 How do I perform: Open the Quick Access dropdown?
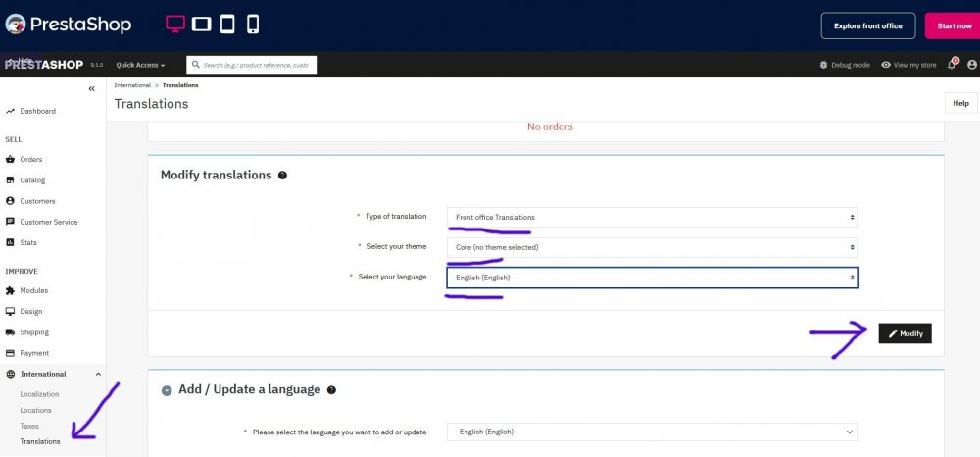(x=140, y=65)
